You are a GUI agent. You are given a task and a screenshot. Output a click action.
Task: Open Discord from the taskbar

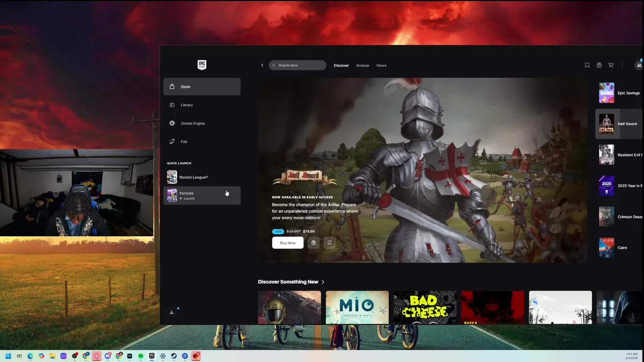click(108, 356)
